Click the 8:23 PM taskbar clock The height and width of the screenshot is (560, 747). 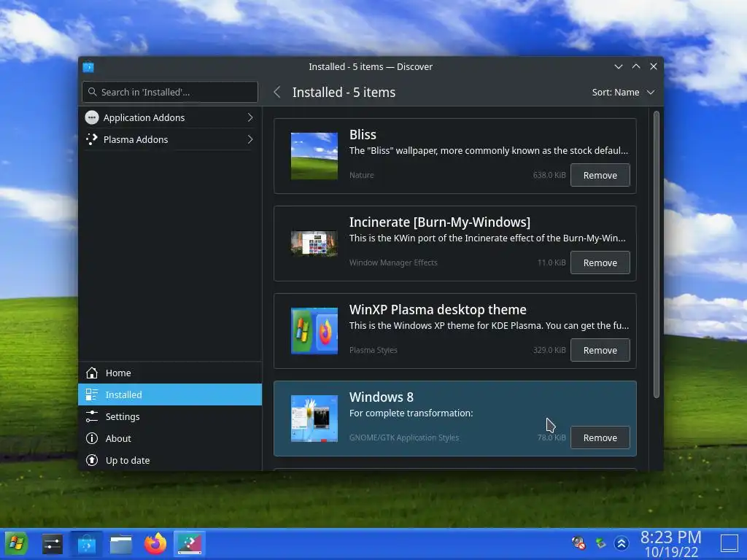[x=671, y=537]
